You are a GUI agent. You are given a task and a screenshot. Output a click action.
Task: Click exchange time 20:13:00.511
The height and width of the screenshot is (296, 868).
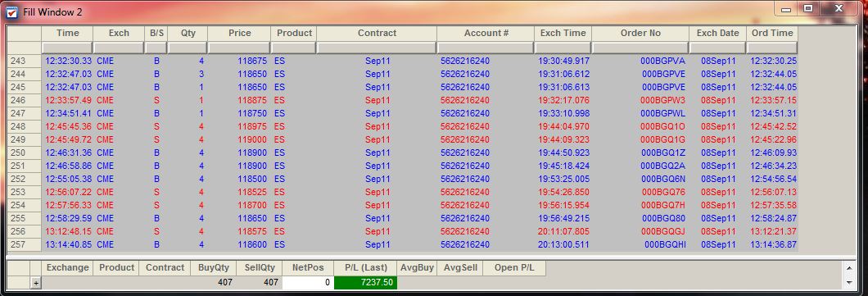tap(563, 244)
